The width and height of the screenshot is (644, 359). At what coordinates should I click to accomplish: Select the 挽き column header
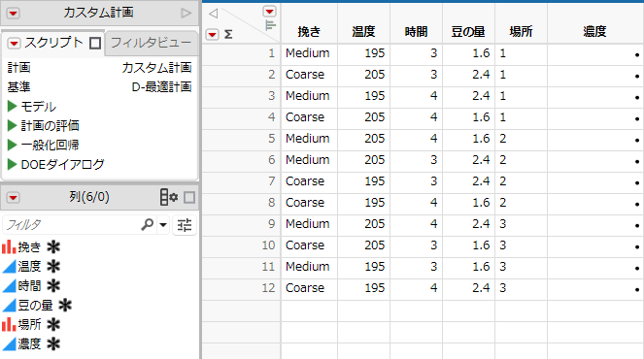(309, 32)
